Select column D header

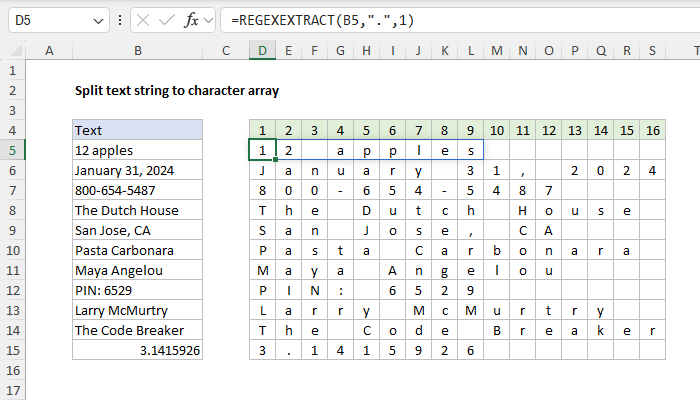pyautogui.click(x=261, y=50)
